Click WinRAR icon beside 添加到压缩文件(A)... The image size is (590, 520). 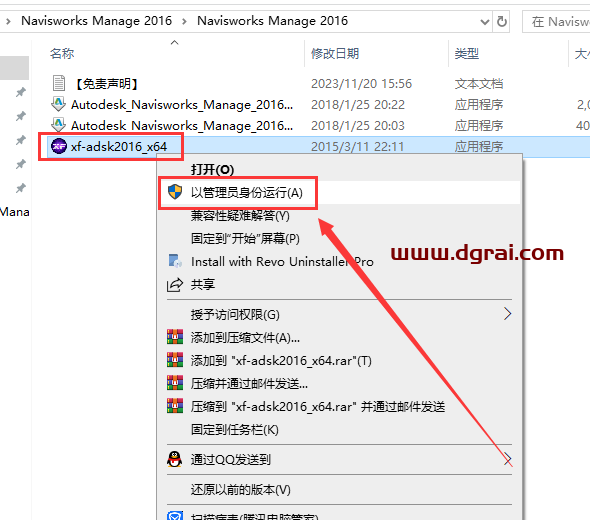coord(175,337)
